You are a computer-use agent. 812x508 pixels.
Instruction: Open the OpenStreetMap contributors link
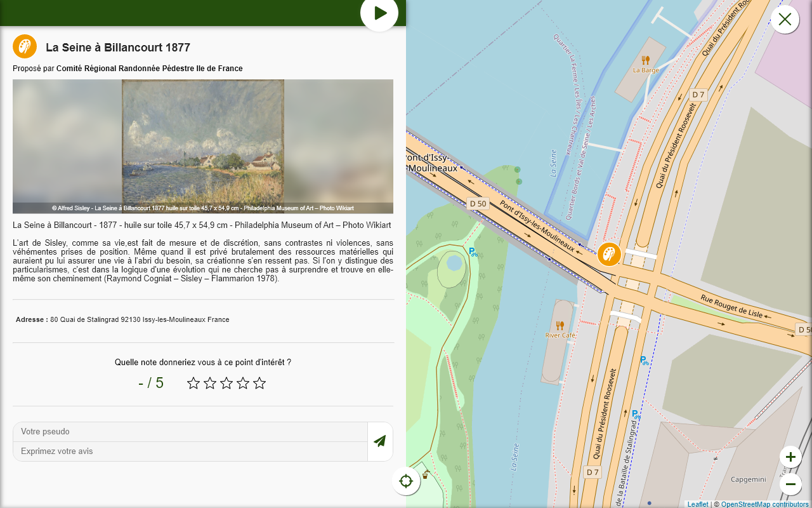click(x=765, y=504)
